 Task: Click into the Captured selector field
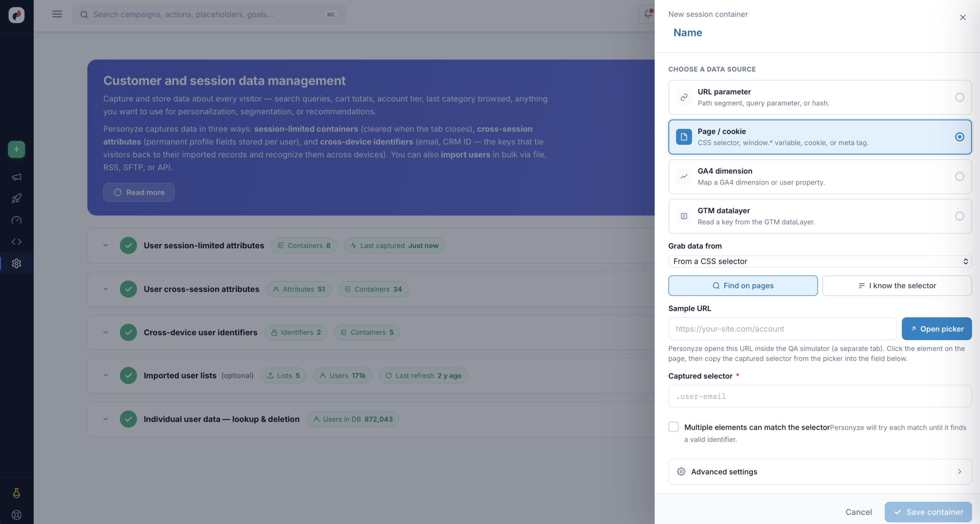click(820, 396)
